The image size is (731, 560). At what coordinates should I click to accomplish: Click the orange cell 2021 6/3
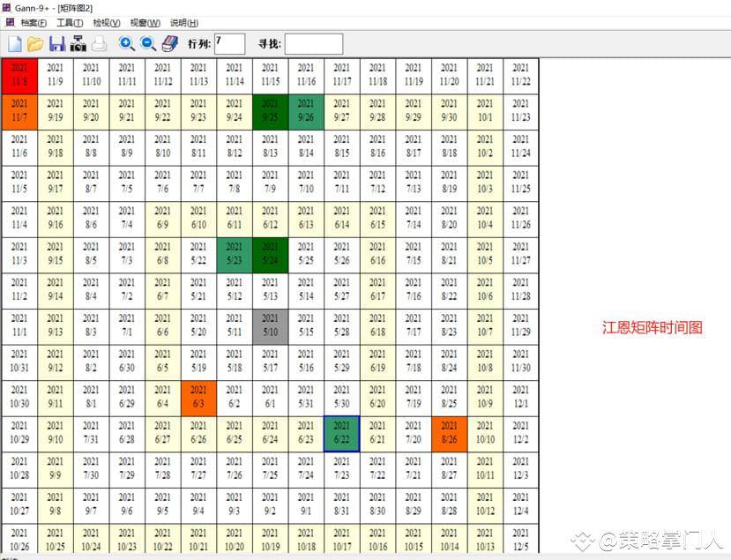pyautogui.click(x=198, y=399)
